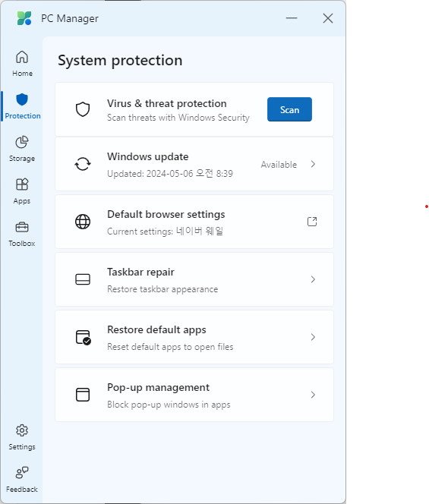The height and width of the screenshot is (504, 429).
Task: Close the PC Manager window
Action: click(328, 18)
